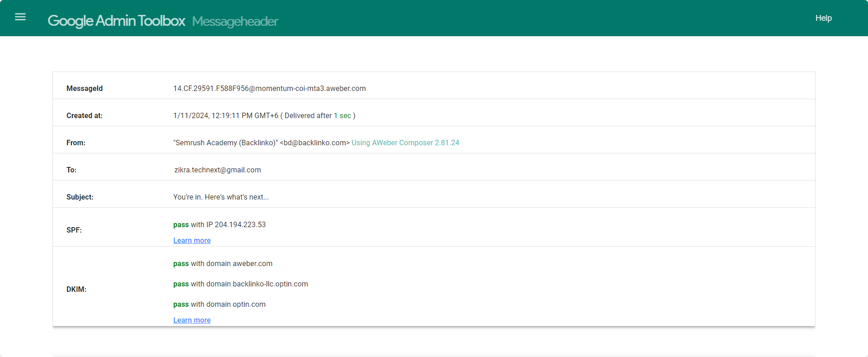Screen dimensions: 868x357
Task: Open the DKIM Learn more link
Action: tap(192, 320)
